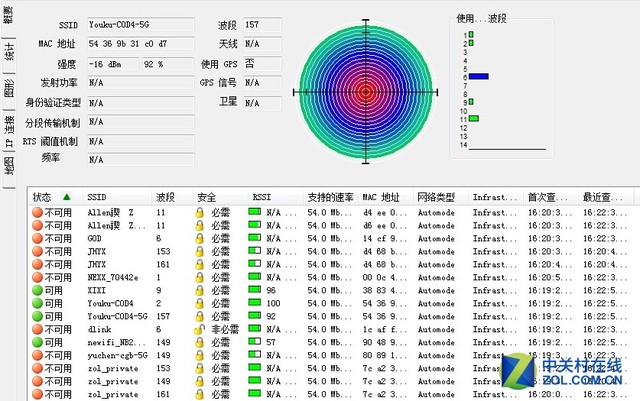Click the open padlock icon in dlink row
The width and height of the screenshot is (640, 401).
pos(199,329)
